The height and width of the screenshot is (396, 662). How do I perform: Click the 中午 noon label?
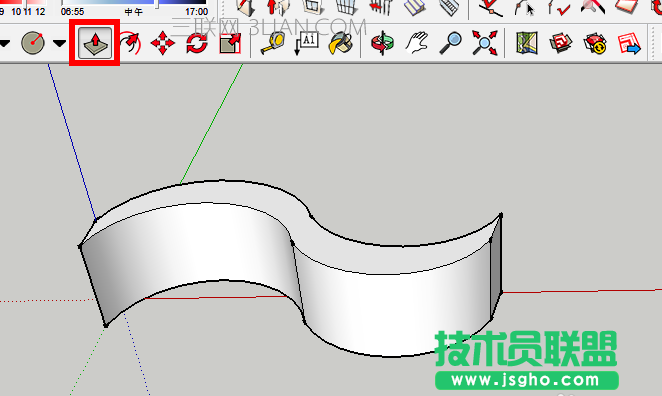[133, 12]
